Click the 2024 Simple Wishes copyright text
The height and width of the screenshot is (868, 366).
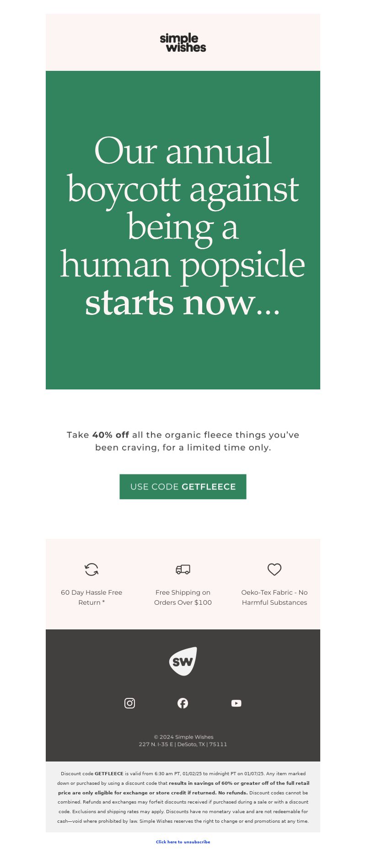point(183,737)
